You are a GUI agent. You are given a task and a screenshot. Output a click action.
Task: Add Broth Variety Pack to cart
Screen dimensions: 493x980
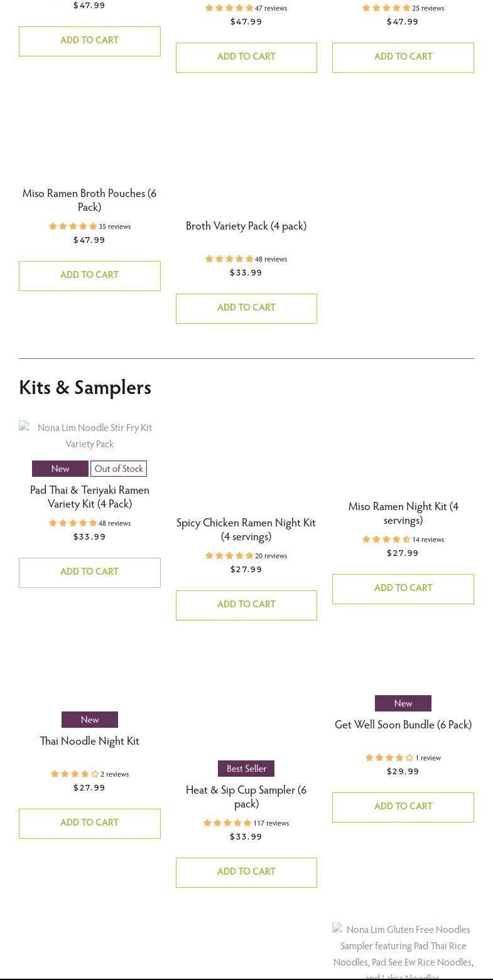pos(246,308)
